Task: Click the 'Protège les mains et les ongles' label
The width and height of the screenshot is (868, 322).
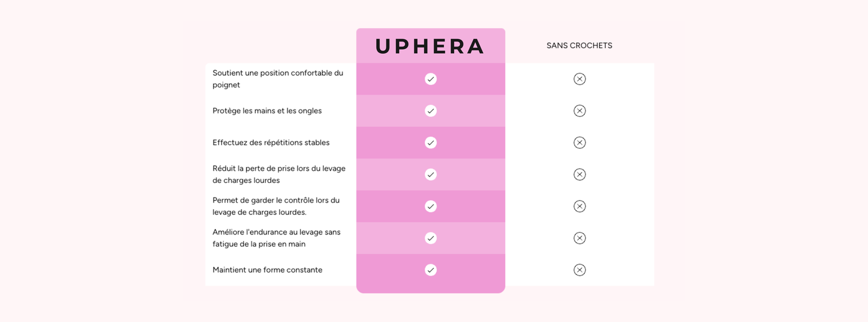Action: pyautogui.click(x=267, y=111)
